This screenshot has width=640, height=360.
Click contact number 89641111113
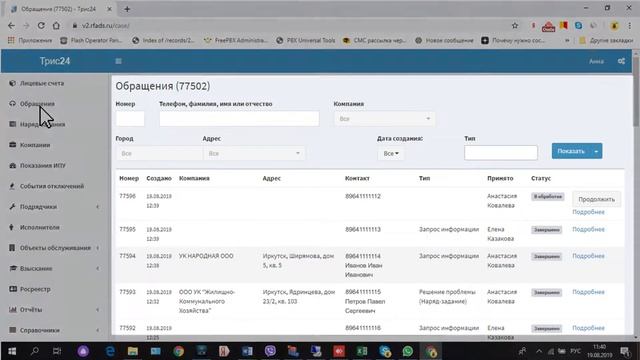362,229
